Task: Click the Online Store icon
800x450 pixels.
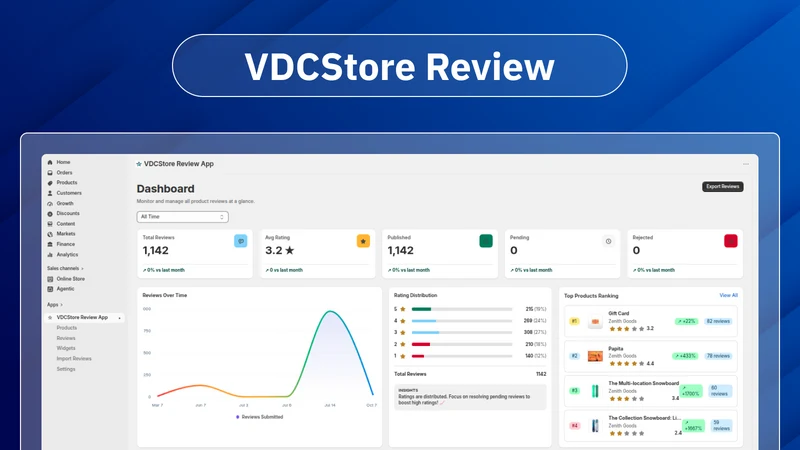Action: click(50, 279)
